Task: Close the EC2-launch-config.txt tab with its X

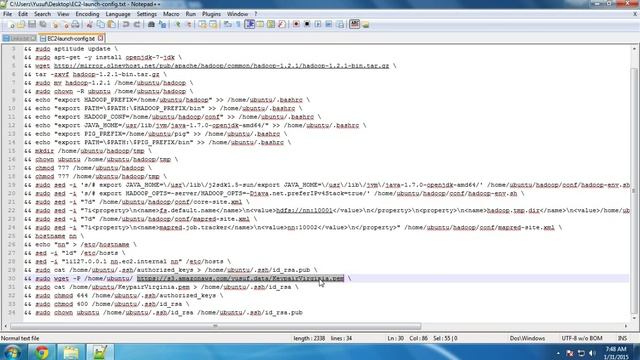Action: pyautogui.click(x=100, y=38)
